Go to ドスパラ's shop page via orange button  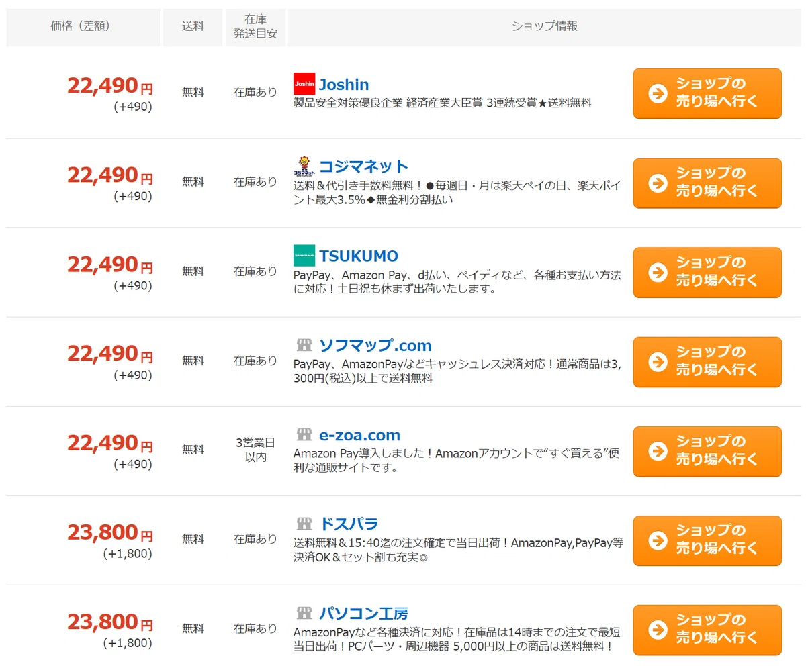(707, 540)
